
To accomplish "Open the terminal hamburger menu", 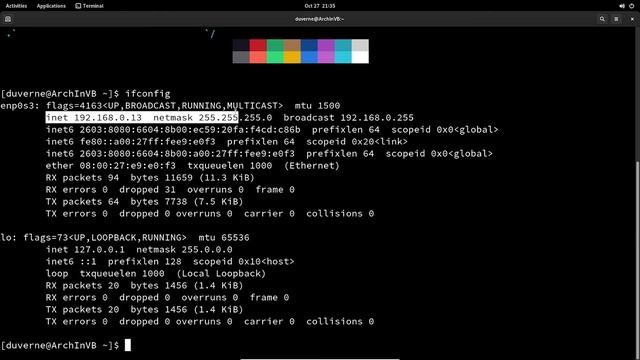I will tap(616, 19).
